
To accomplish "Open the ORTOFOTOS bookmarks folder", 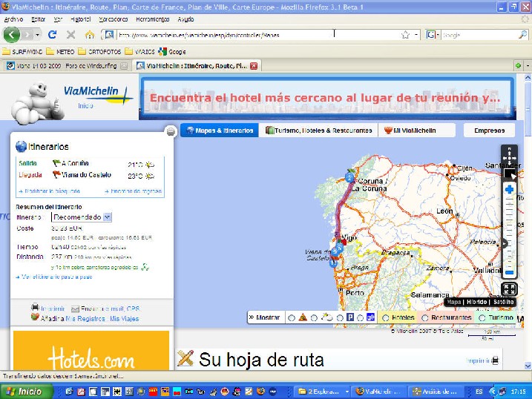I will tap(99, 51).
